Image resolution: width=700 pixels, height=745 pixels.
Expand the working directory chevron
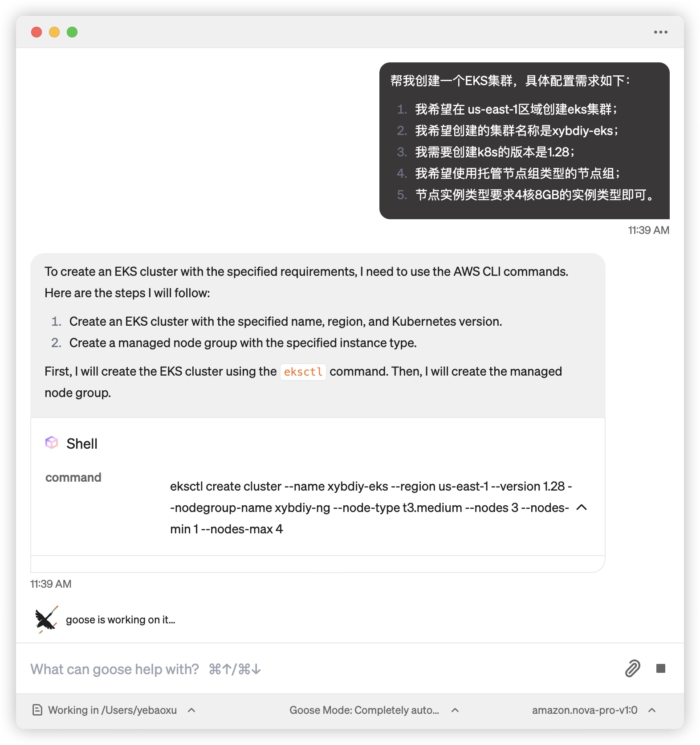191,710
